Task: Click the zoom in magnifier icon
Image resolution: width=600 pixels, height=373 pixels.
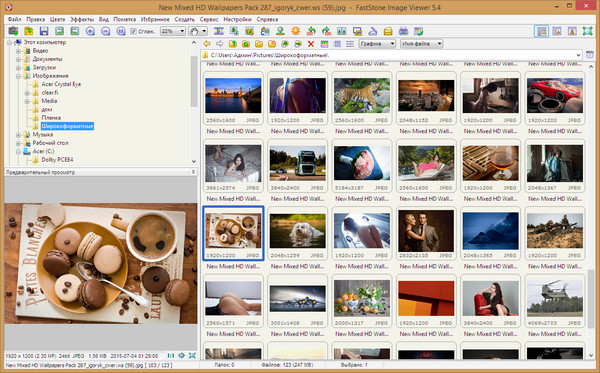Action: coord(90,31)
